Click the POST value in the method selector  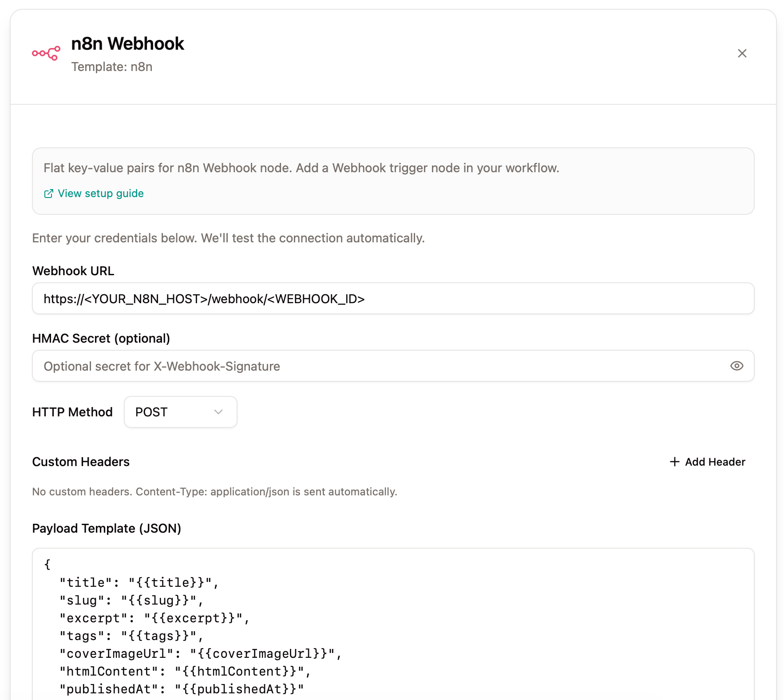pos(151,412)
